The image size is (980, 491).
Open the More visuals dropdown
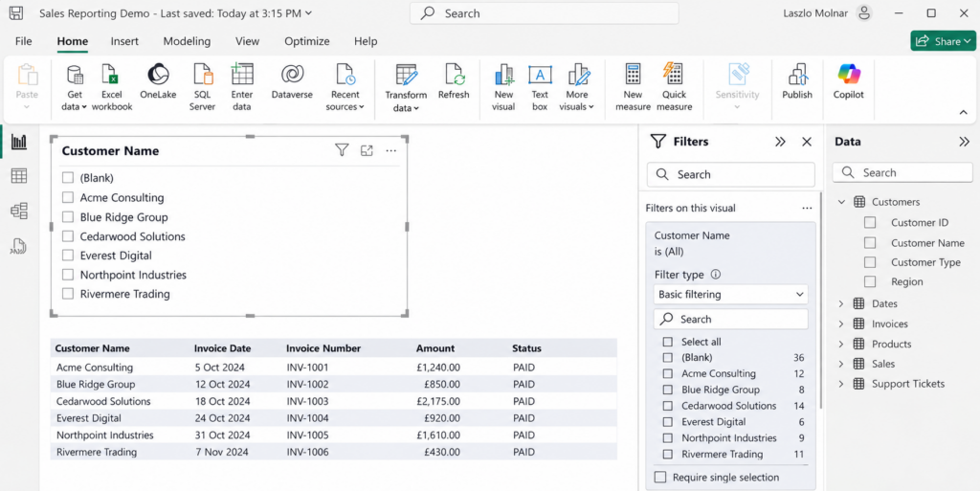(577, 87)
